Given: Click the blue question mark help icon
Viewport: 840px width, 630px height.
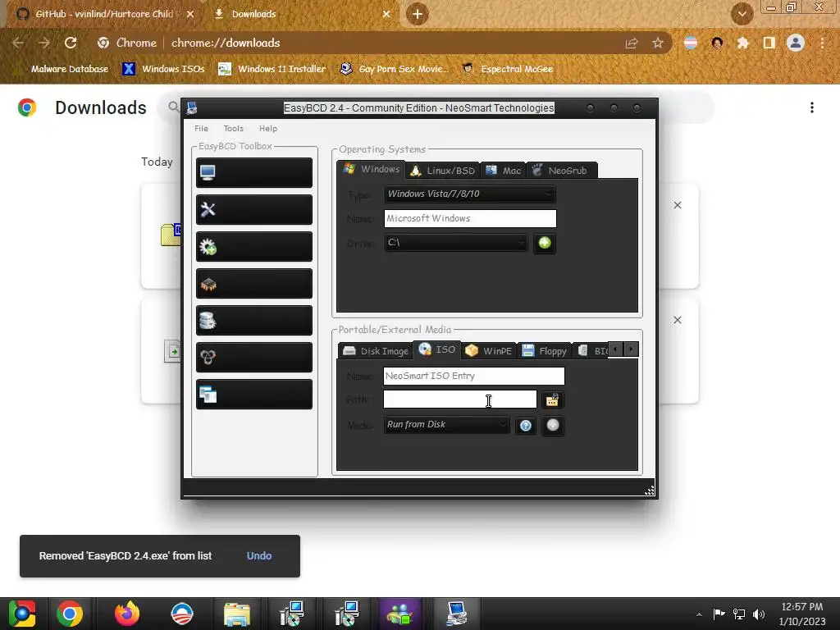Looking at the screenshot, I should pos(526,426).
